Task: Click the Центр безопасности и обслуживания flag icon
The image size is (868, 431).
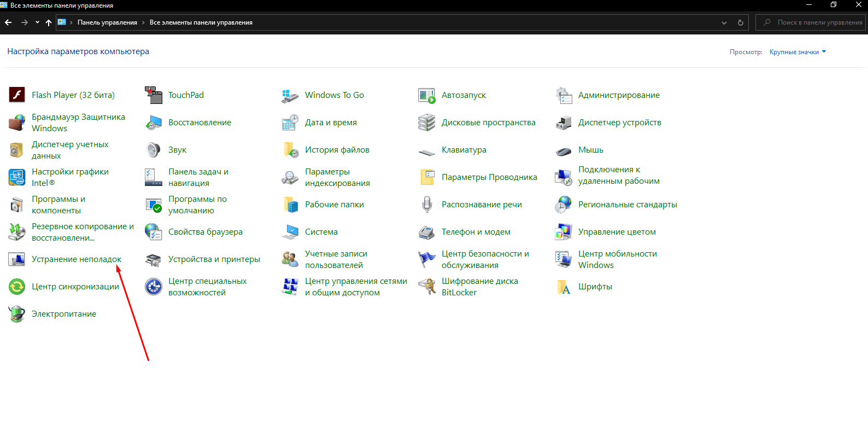Action: pyautogui.click(x=427, y=259)
